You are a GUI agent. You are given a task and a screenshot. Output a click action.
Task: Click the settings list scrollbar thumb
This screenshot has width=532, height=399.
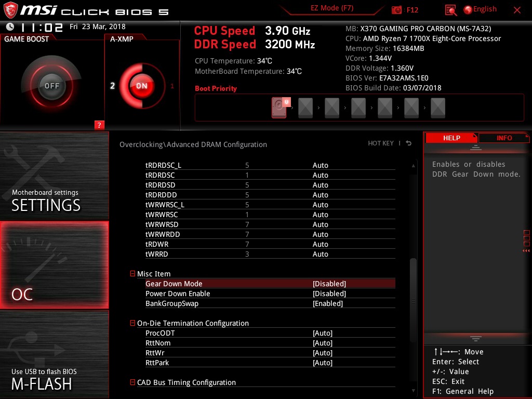(413, 300)
